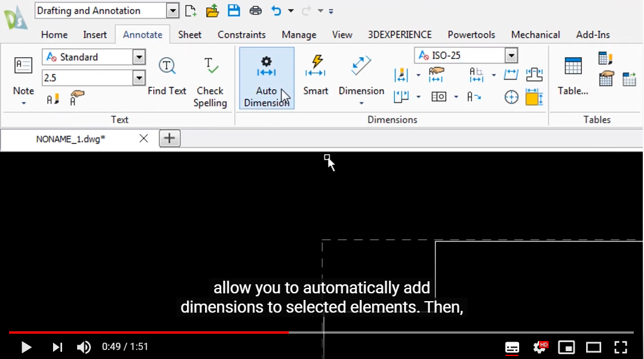The image size is (644, 359).
Task: Select the 3DEXPERIENCE tab
Action: pyautogui.click(x=400, y=35)
